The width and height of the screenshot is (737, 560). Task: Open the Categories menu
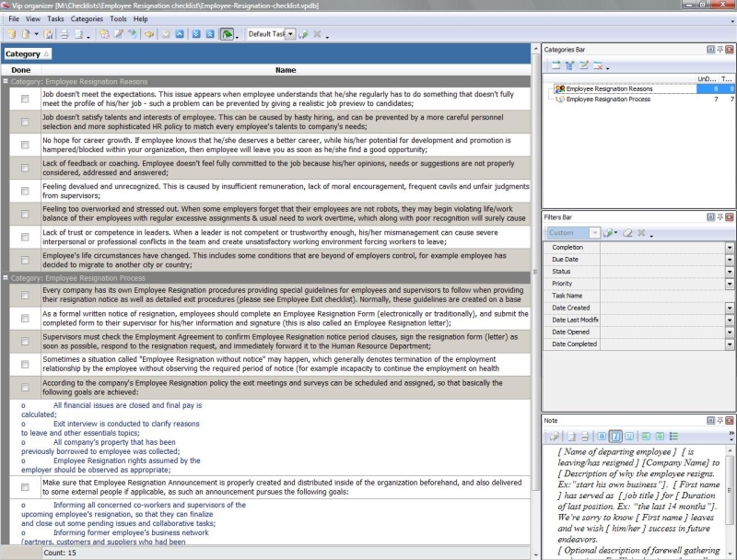point(87,18)
